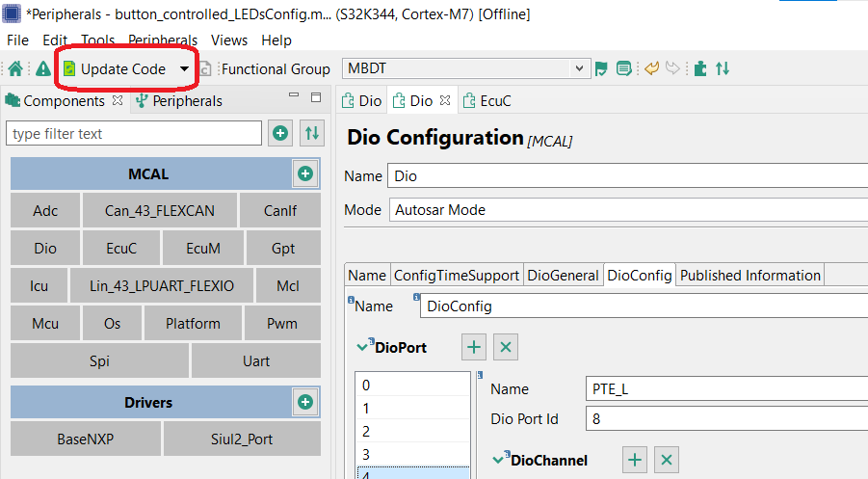Collapse the DioChannel section
Image resolution: width=868 pixels, height=479 pixels.
[499, 460]
